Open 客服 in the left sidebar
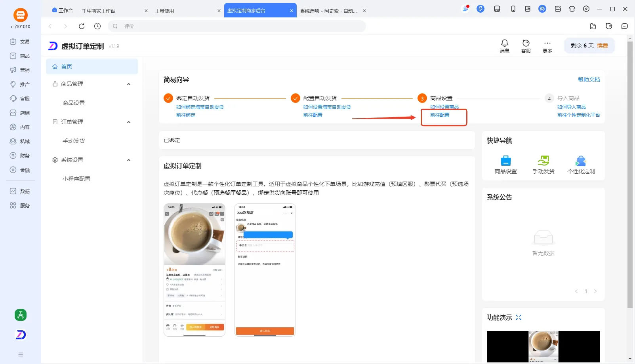The width and height of the screenshot is (635, 364). tap(20, 99)
